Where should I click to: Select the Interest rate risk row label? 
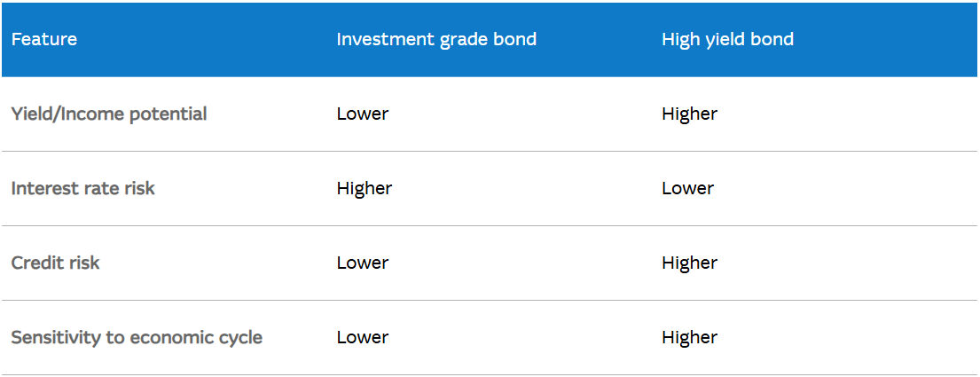coord(82,188)
